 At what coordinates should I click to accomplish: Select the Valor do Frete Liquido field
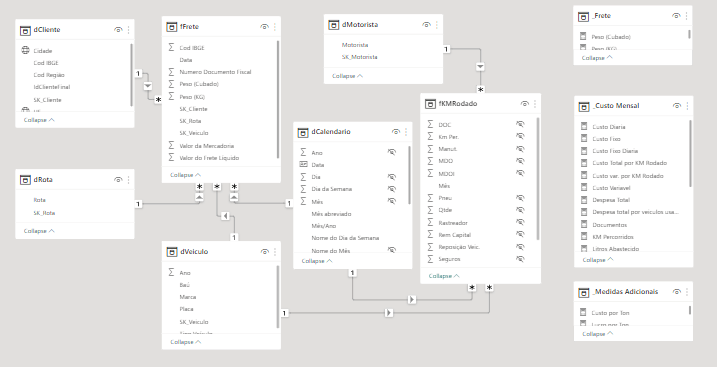click(209, 158)
